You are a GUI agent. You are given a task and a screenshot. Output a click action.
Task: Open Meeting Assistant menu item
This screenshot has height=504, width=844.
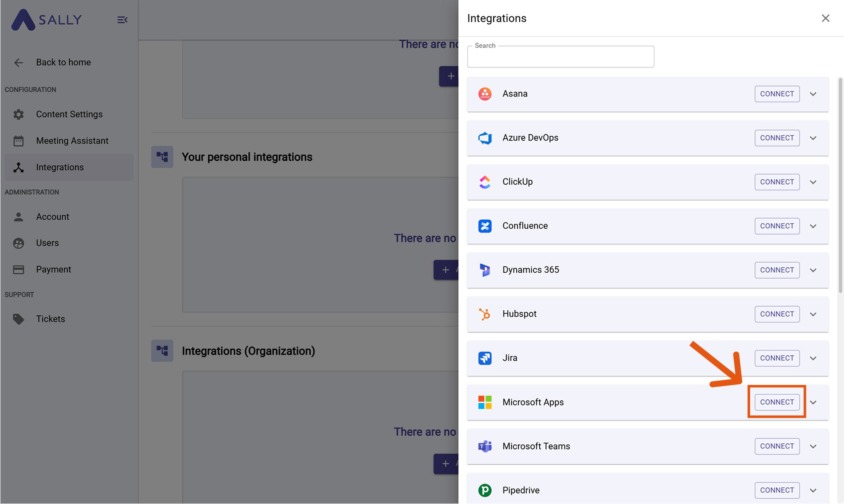click(72, 141)
